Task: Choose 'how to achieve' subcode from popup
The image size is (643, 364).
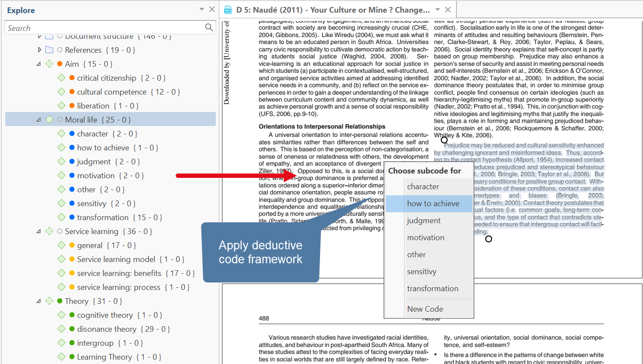Action: [433, 204]
